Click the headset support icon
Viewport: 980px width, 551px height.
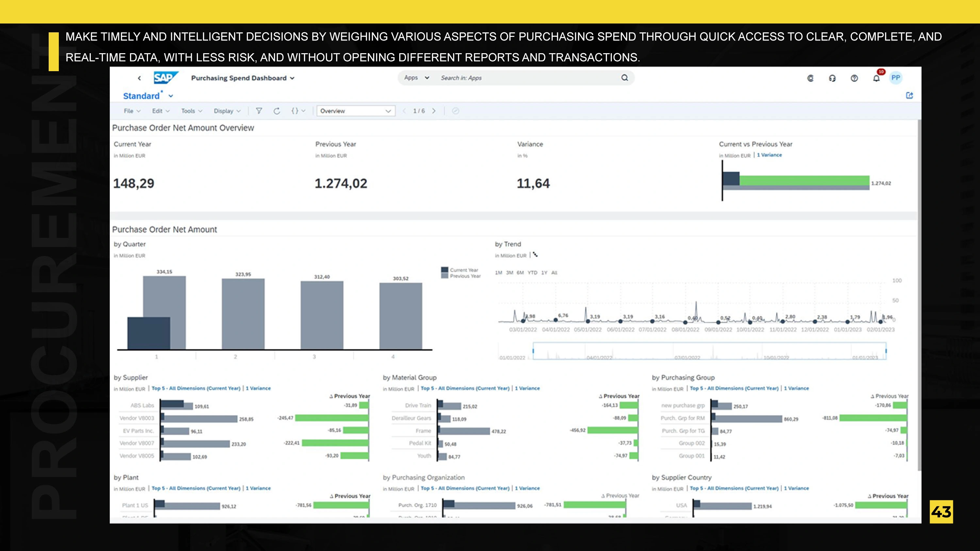(832, 78)
